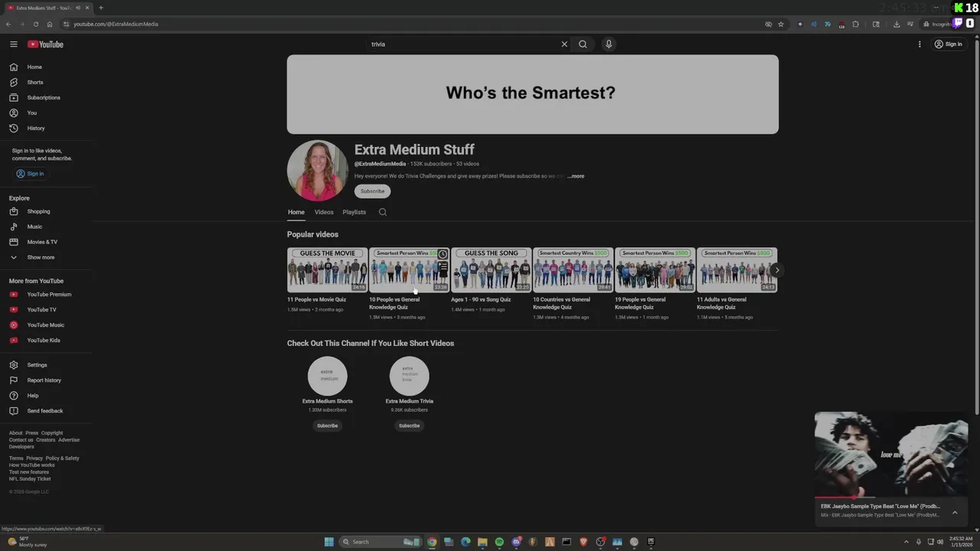Subscribe to Extra Medium Shorts
This screenshot has height=551, width=980.
click(x=327, y=425)
